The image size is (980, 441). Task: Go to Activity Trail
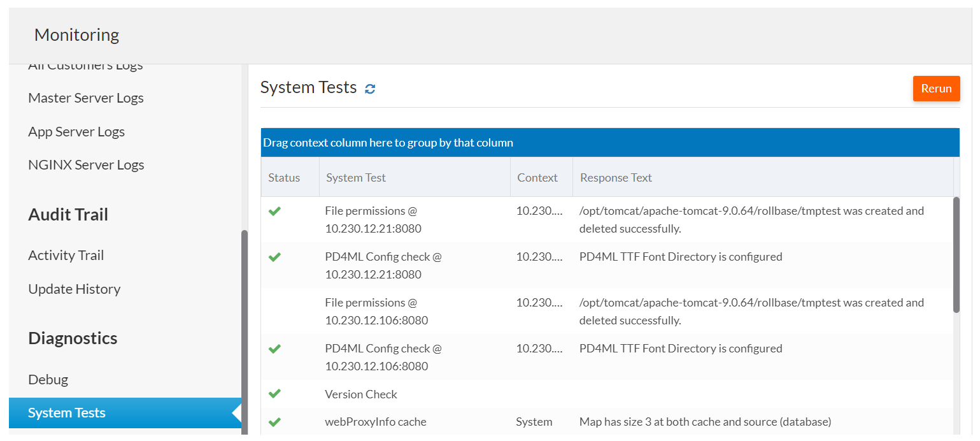pos(66,256)
